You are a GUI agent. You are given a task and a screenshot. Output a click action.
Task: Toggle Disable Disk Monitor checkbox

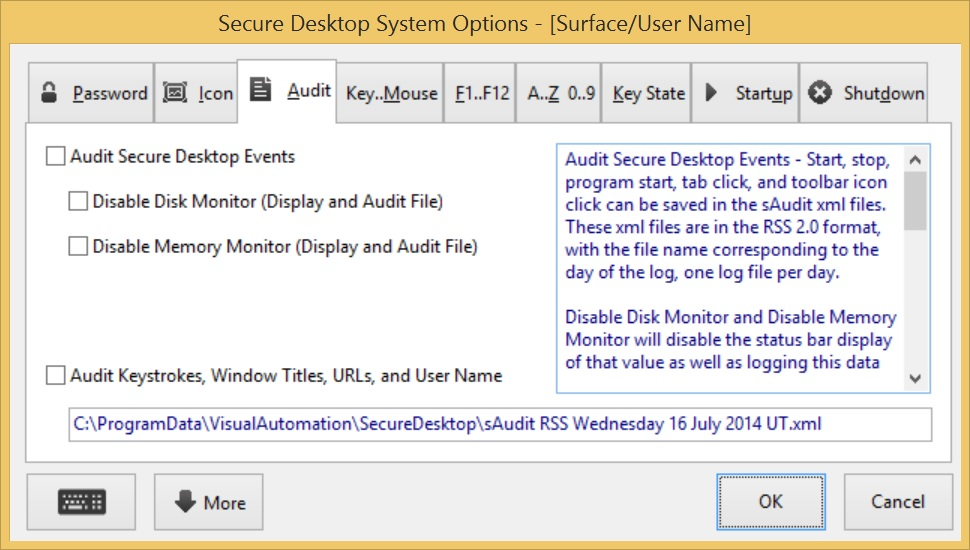78,202
